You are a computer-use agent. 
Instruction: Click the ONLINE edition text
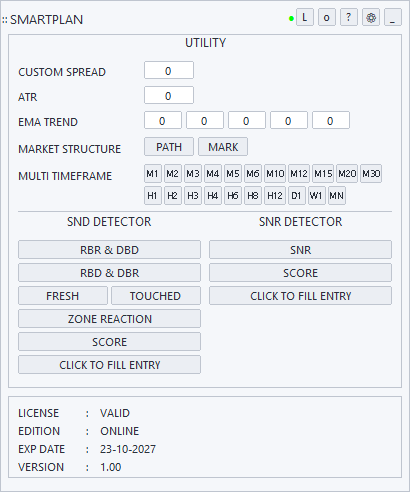point(119,431)
